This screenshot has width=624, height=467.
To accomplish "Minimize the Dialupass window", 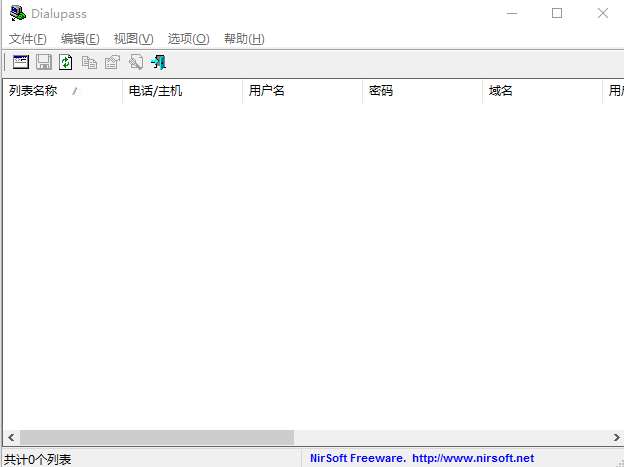I will point(512,14).
